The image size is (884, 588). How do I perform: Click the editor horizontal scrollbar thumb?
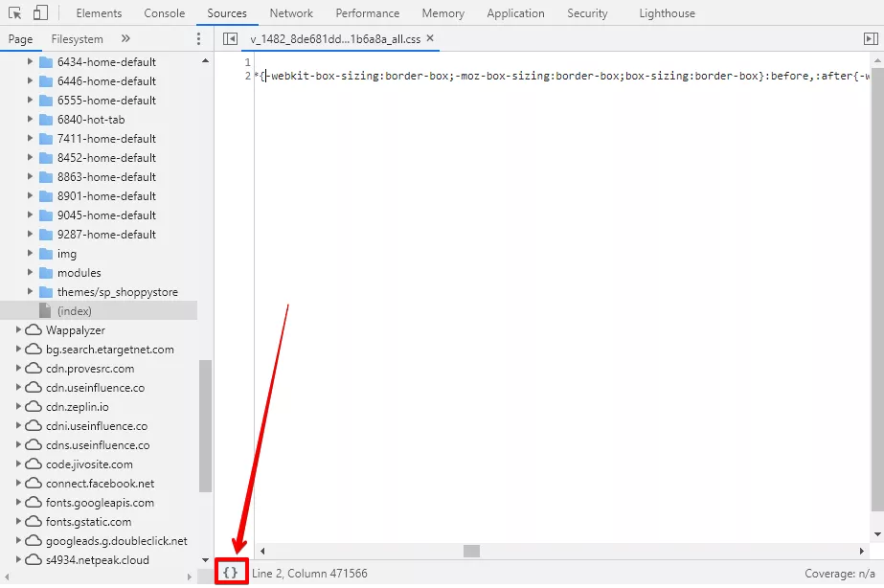point(471,551)
